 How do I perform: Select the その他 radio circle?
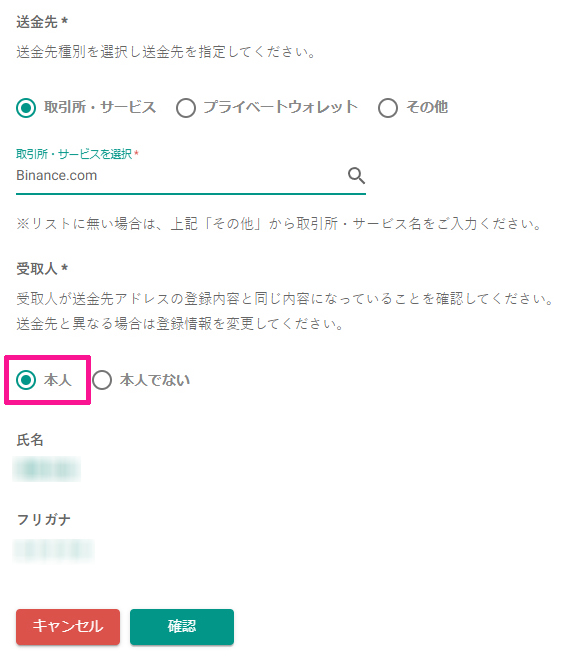click(x=388, y=108)
